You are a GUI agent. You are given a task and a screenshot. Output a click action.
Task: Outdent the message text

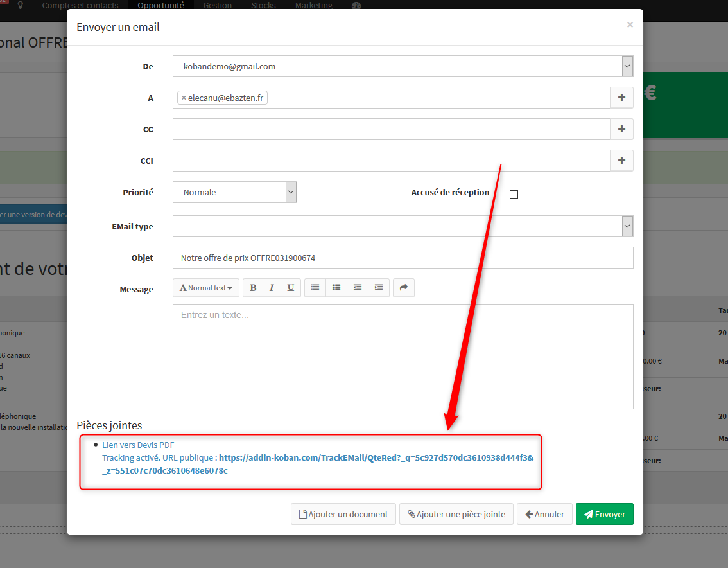[358, 288]
